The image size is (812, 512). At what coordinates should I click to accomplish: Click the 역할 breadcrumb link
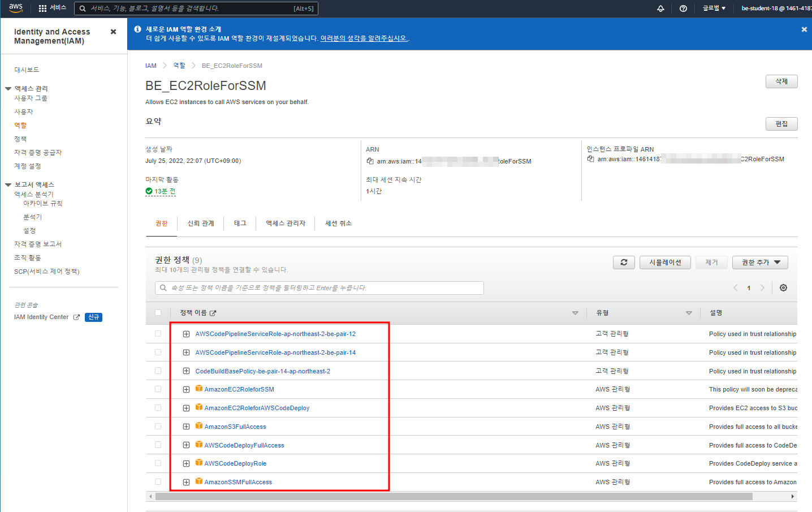(x=179, y=66)
